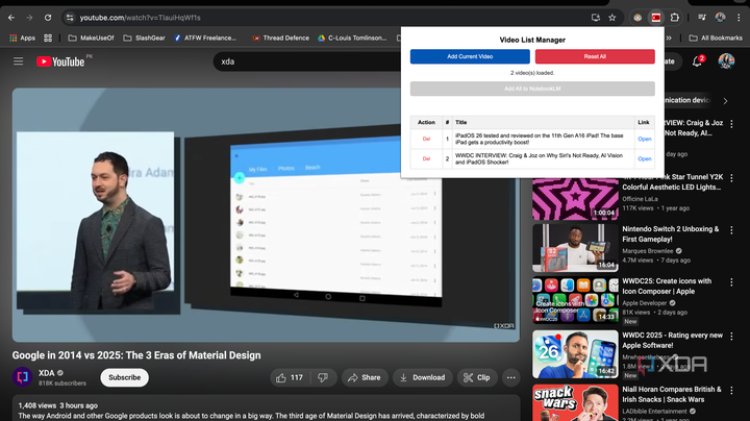Open site information icon in address bar
The image size is (750, 421).
click(70, 18)
